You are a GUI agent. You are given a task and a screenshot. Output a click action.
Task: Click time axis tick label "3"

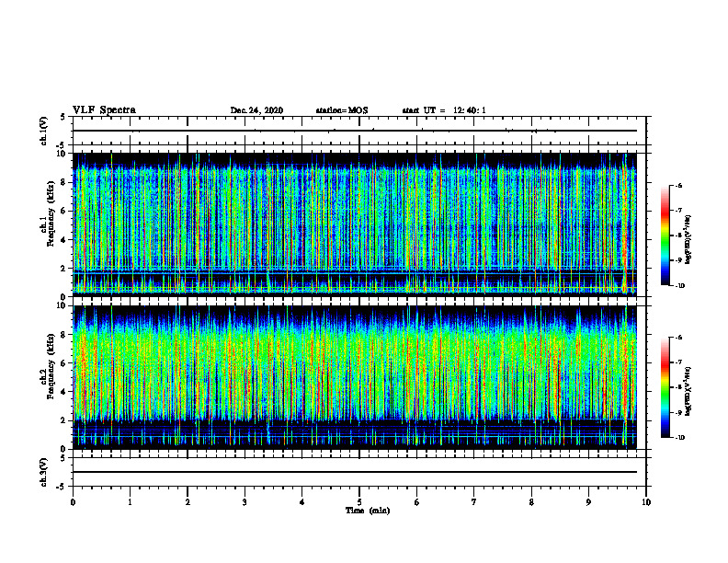(245, 502)
